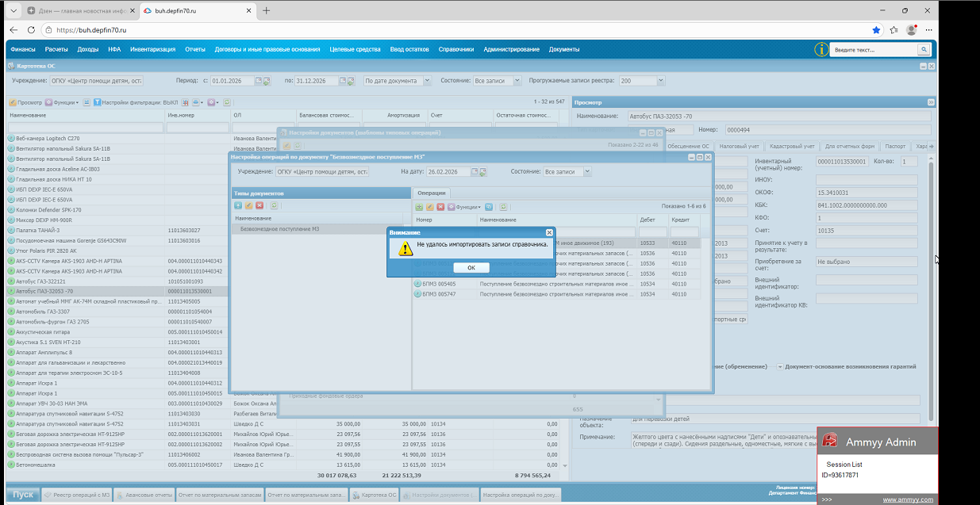Open the Финансы menu
The width and height of the screenshot is (980, 505).
23,49
